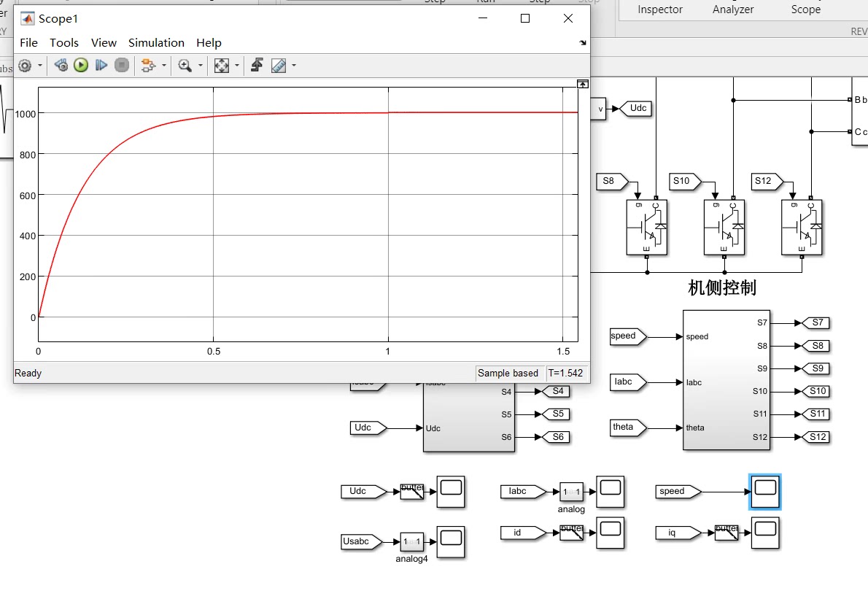Click the grayed stop simulation button
This screenshot has height=607, width=868.
(122, 66)
